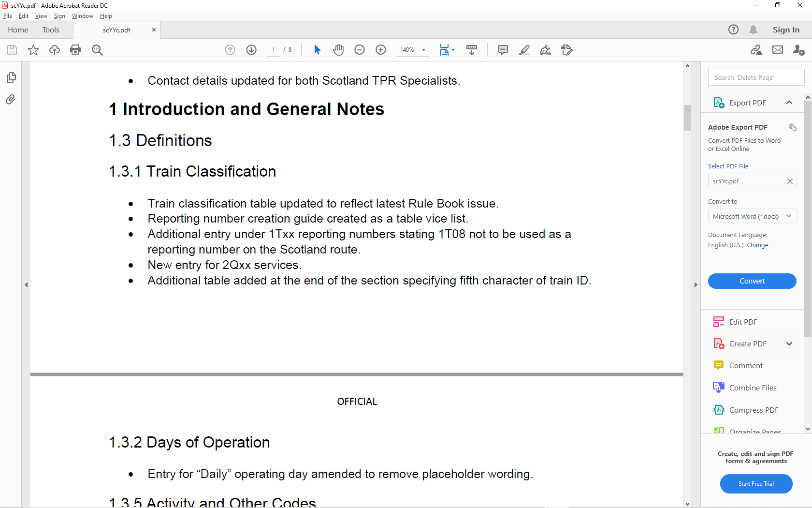This screenshot has height=508, width=812.
Task: Click the read mode keyboard icon
Action: click(472, 50)
